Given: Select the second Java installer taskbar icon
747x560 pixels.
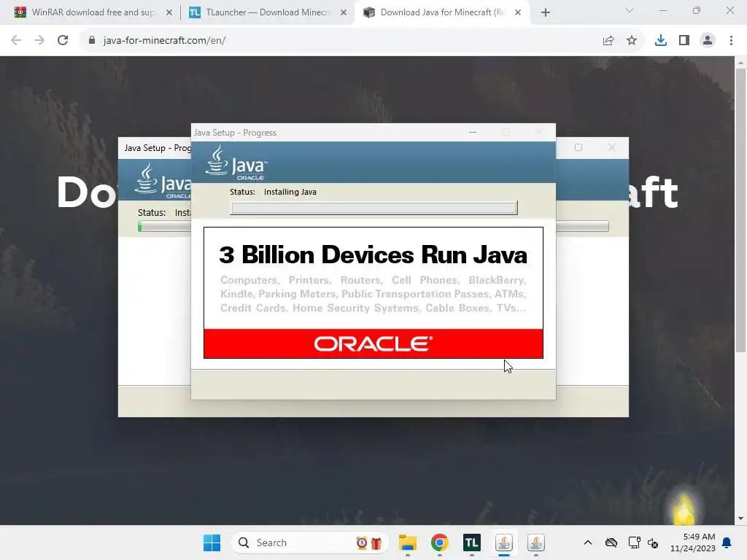Looking at the screenshot, I should [x=536, y=542].
